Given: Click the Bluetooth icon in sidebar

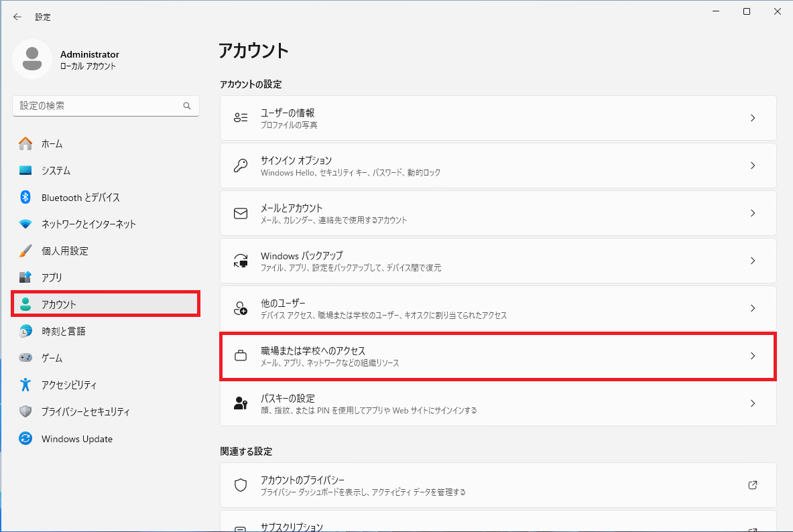Looking at the screenshot, I should (25, 197).
